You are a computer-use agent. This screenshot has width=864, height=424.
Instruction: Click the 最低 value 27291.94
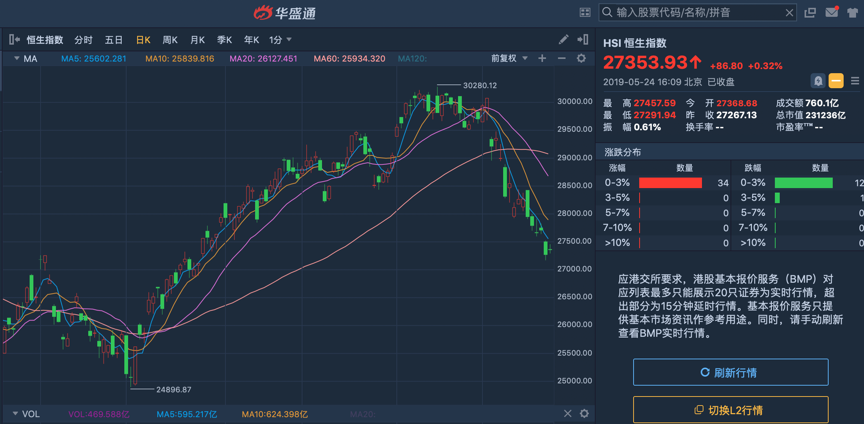tap(654, 115)
